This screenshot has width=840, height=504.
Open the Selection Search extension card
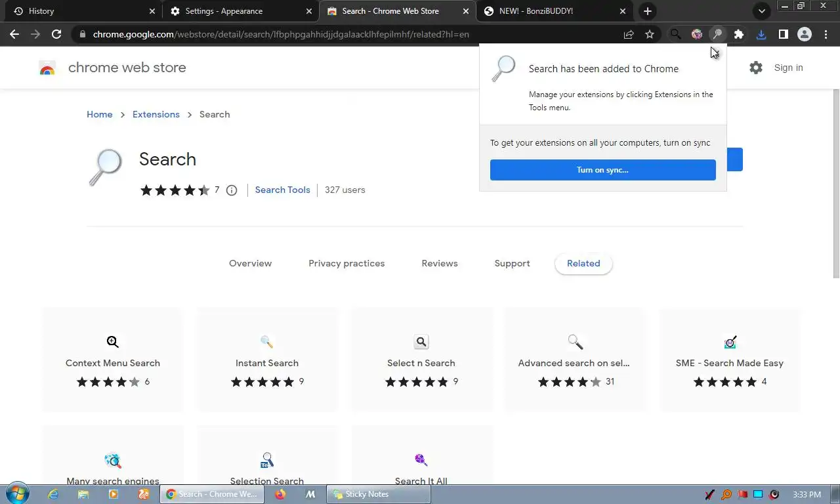[267, 455]
